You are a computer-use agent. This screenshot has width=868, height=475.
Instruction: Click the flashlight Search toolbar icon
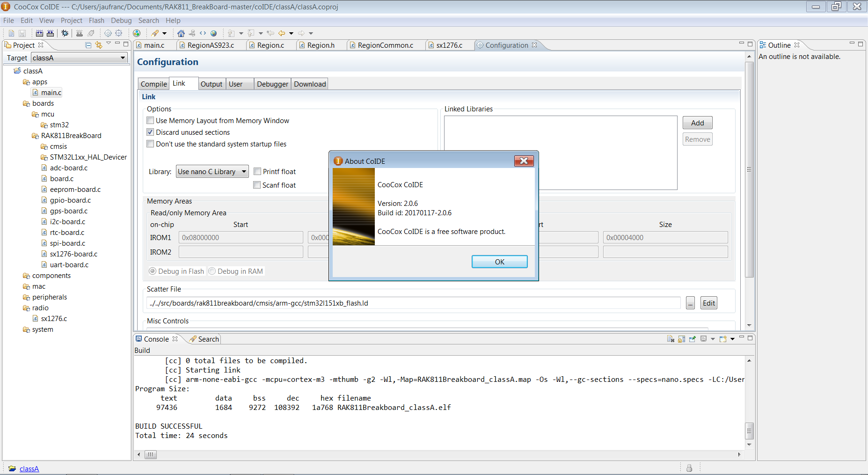[155, 33]
